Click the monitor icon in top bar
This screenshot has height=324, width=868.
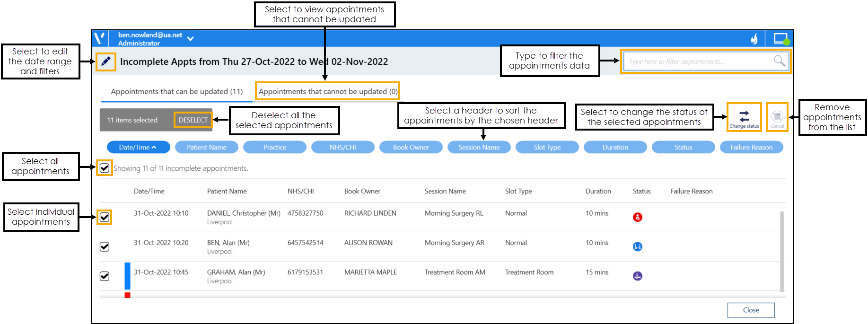pyautogui.click(x=780, y=39)
